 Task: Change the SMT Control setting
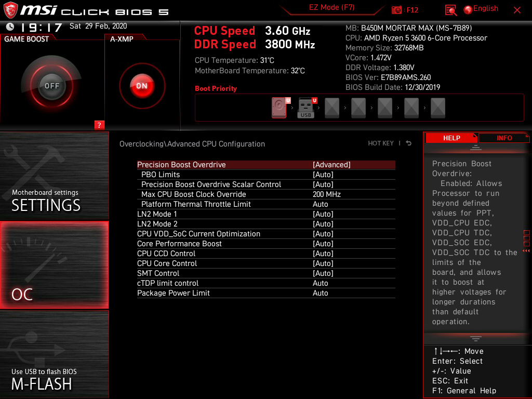(x=266, y=273)
